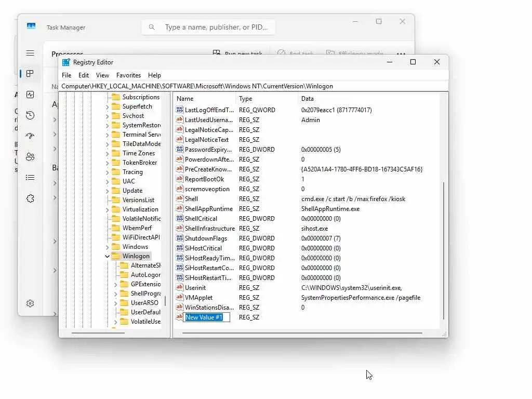
Task: Expand the Windows key in the tree
Action: (x=107, y=247)
